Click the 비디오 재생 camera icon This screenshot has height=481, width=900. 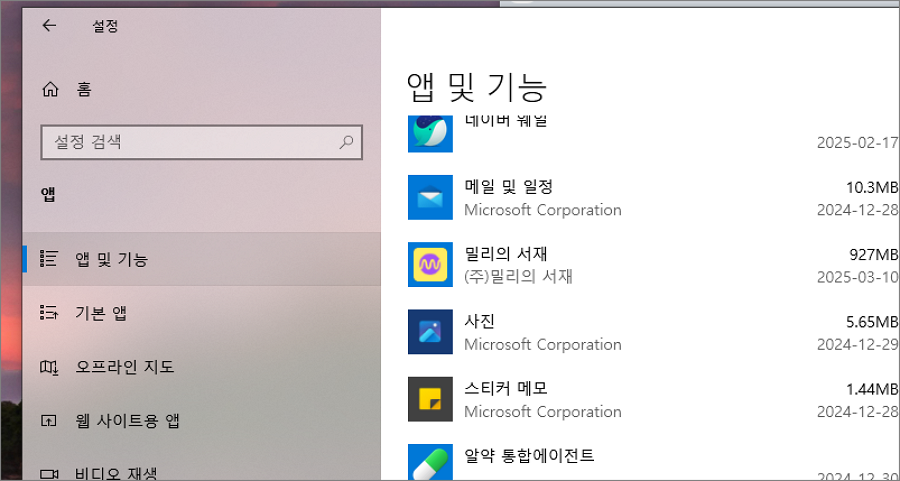(49, 475)
